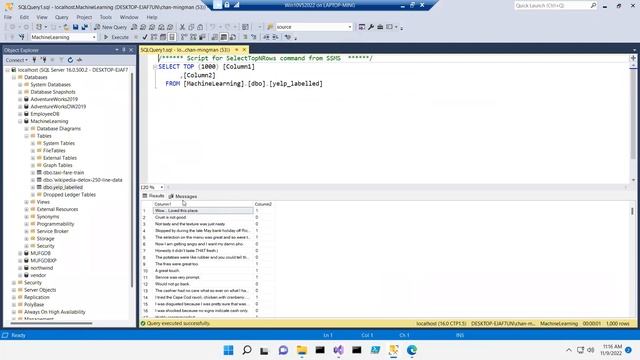Expand the System Databases folder

pyautogui.click(x=20, y=84)
